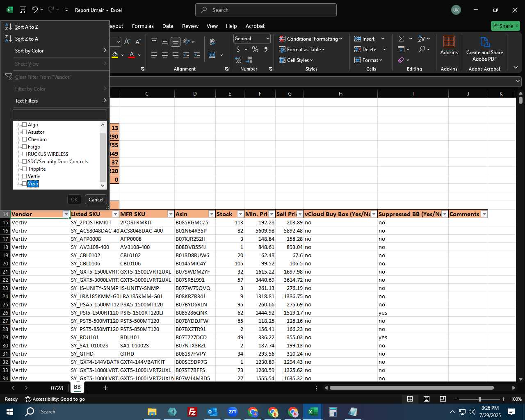Open the Comments column filter dropdown
The width and height of the screenshot is (525, 420).
click(x=484, y=214)
